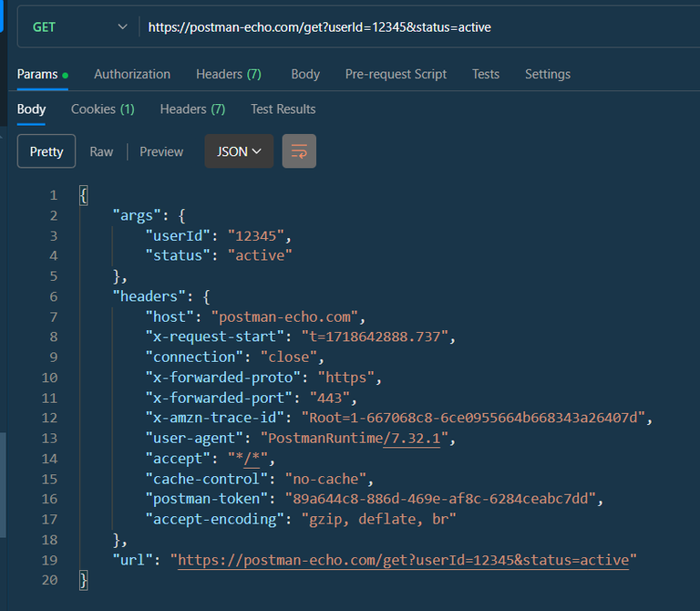Screen dimensions: 700x611
Task: Open the Authorization tab
Action: pyautogui.click(x=132, y=74)
